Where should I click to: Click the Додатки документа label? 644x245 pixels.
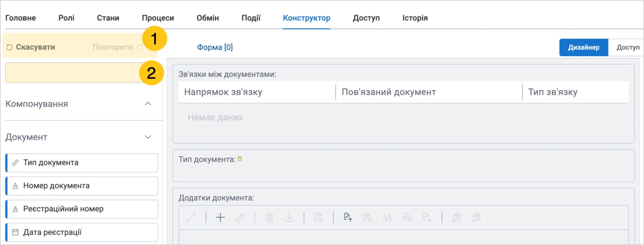(216, 198)
